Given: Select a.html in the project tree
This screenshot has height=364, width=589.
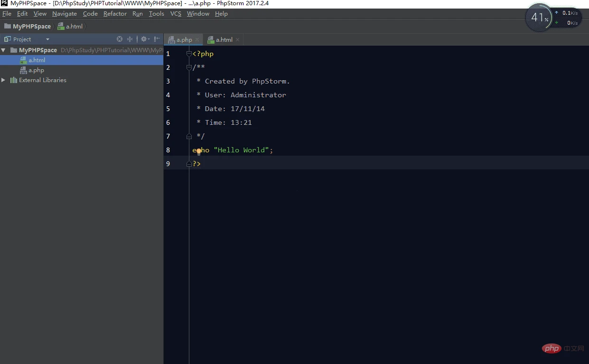Looking at the screenshot, I should (x=37, y=60).
